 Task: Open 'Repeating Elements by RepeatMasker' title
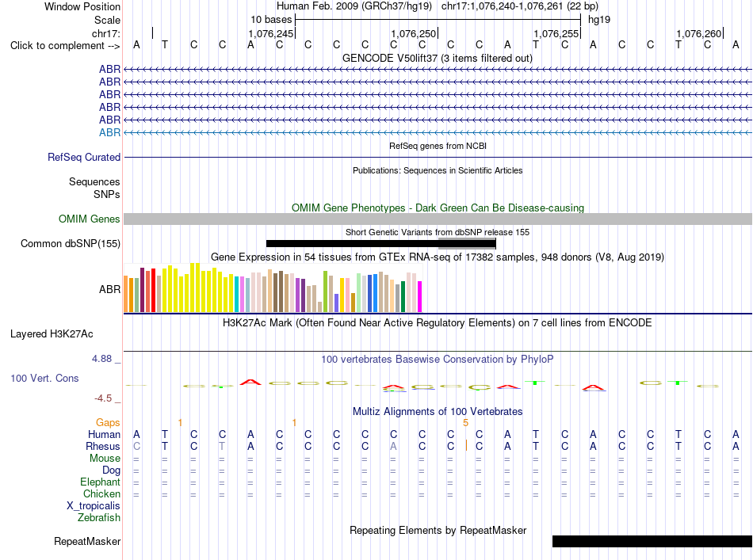click(438, 530)
